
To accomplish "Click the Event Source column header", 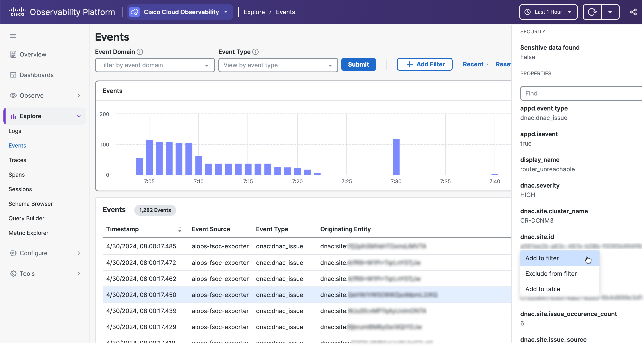I will pos(211,229).
